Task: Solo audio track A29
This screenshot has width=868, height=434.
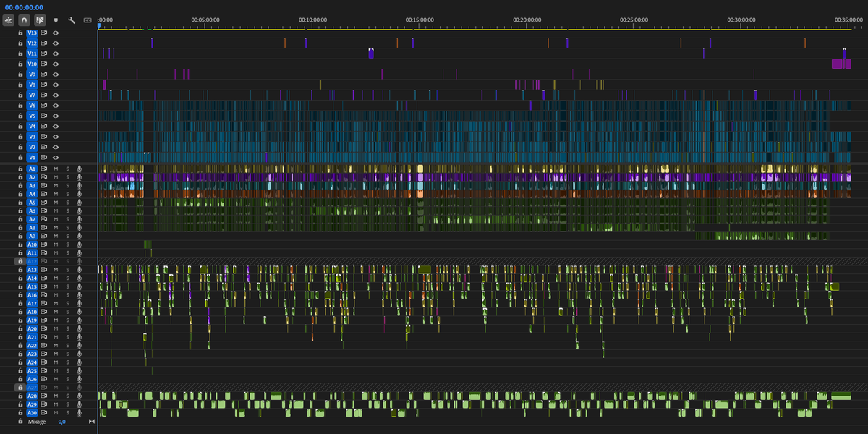Action: pyautogui.click(x=68, y=404)
